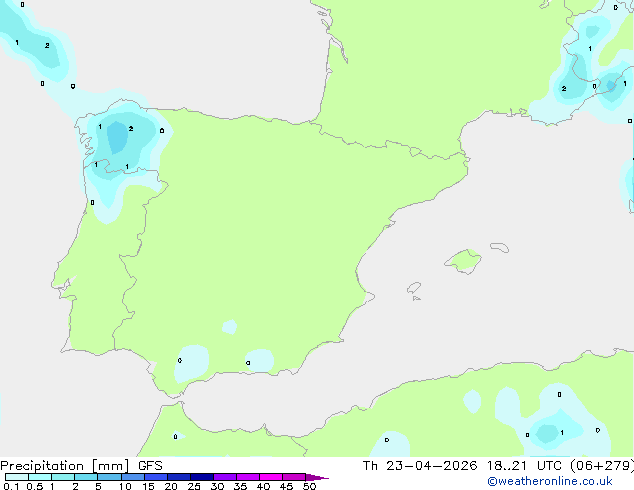Image resolution: width=634 pixels, height=490 pixels.
Task: Click the 'Precipitation [mm]' title text
Action: point(64,466)
